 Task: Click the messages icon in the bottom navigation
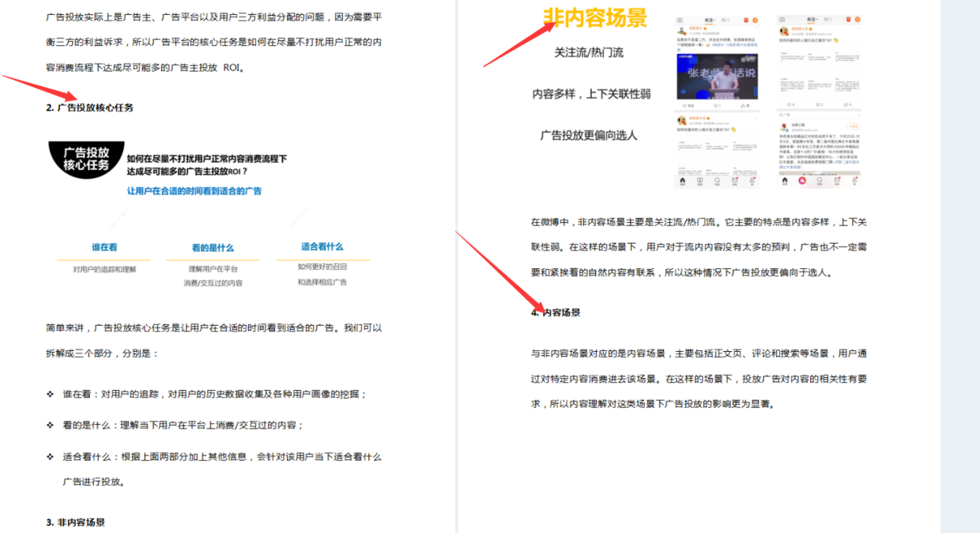733,181
